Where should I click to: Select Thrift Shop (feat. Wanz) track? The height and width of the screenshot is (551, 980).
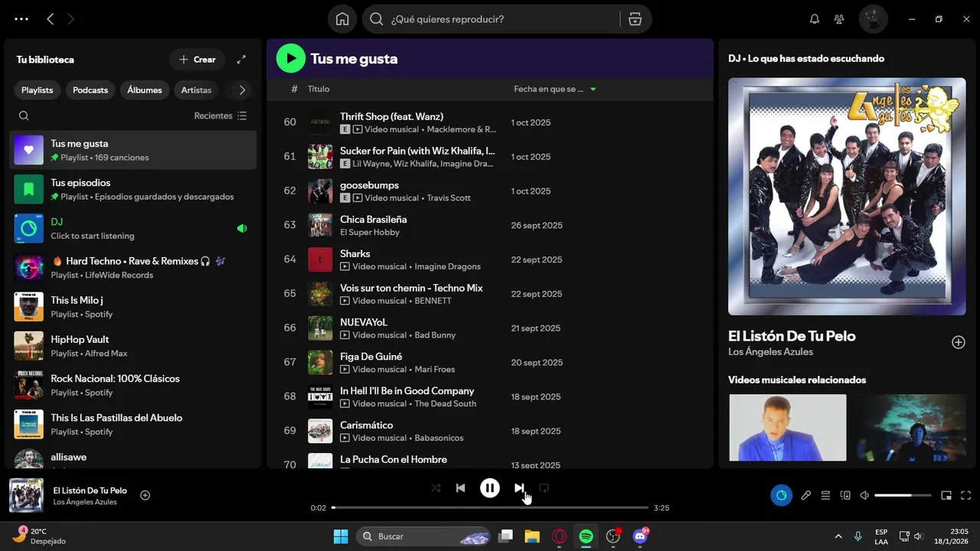[x=490, y=122]
